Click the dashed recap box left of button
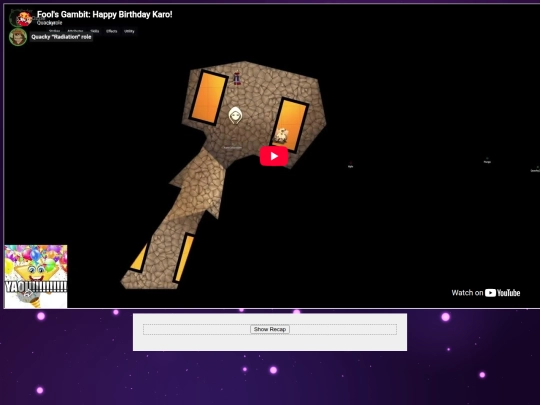 pyautogui.click(x=196, y=329)
